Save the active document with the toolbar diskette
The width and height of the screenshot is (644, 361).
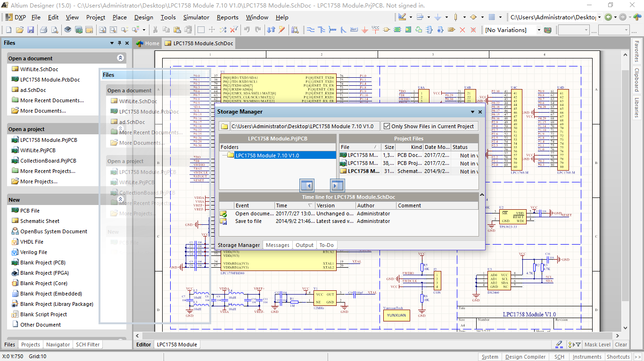coord(31,30)
